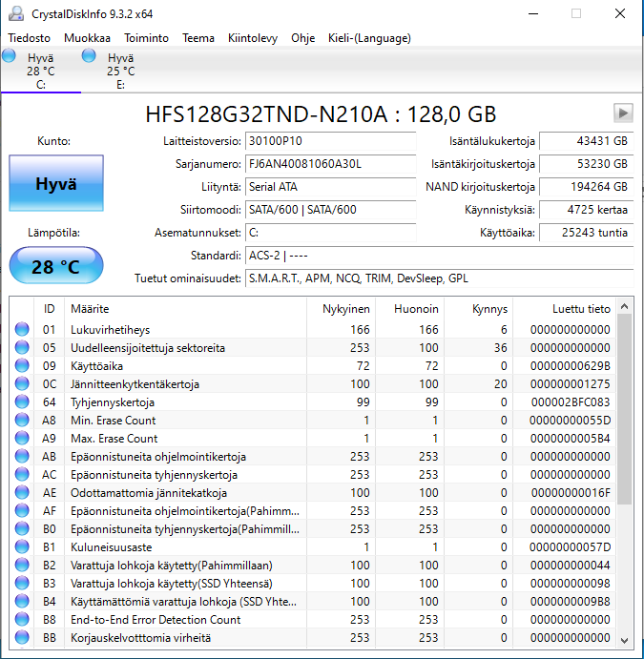Image resolution: width=644 pixels, height=659 pixels.
Task: Open the Teema menu
Action: (x=198, y=38)
